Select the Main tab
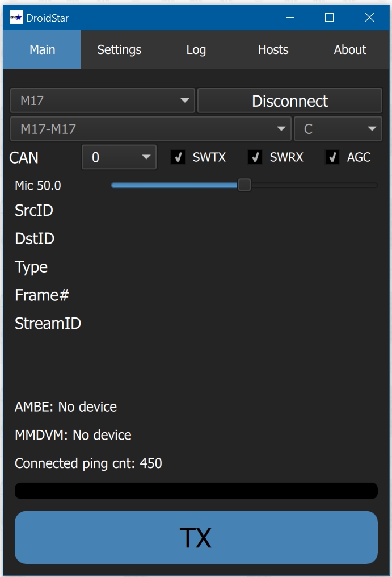This screenshot has height=577, width=392. pyautogui.click(x=43, y=50)
